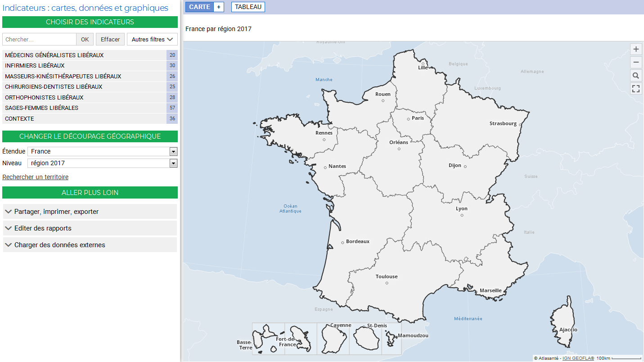Zoom in the map with plus icon
The height and width of the screenshot is (362, 644).
click(x=636, y=50)
